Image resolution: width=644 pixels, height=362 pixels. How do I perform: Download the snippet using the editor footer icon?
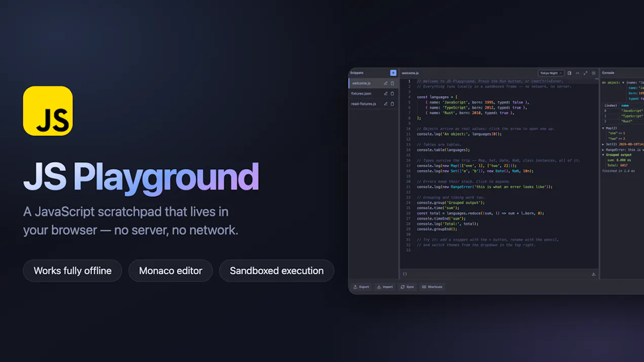[x=593, y=274]
